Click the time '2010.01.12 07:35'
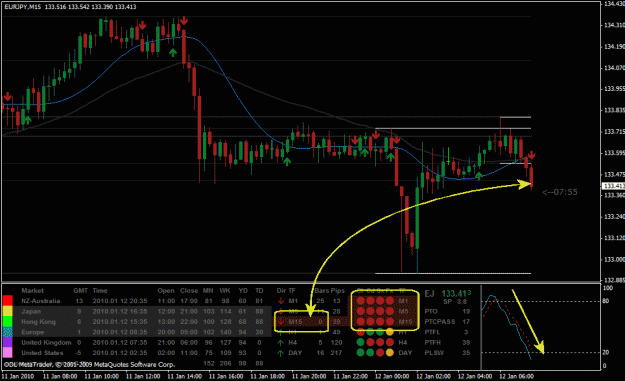Image resolution: width=625 pixels, height=381 pixels. (x=120, y=342)
